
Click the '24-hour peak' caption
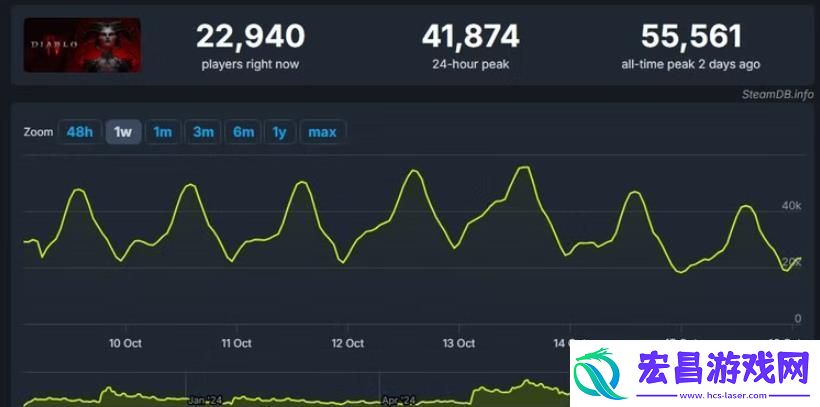[x=471, y=64]
